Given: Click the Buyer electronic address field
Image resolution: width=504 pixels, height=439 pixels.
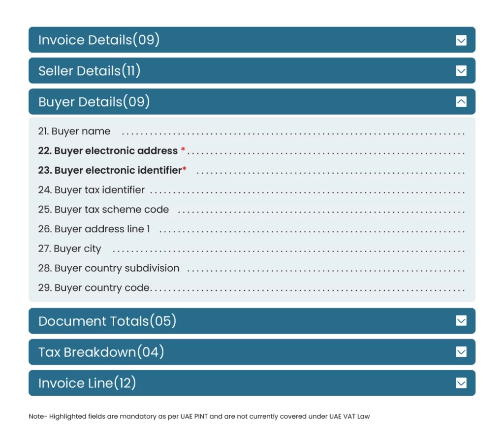Looking at the screenshot, I should pos(108,151).
